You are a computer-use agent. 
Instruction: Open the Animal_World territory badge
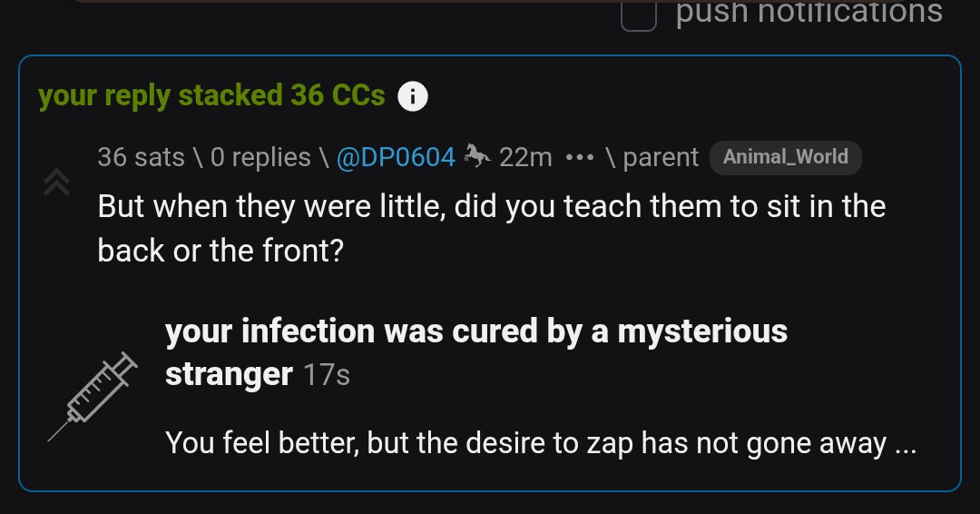pos(785,156)
